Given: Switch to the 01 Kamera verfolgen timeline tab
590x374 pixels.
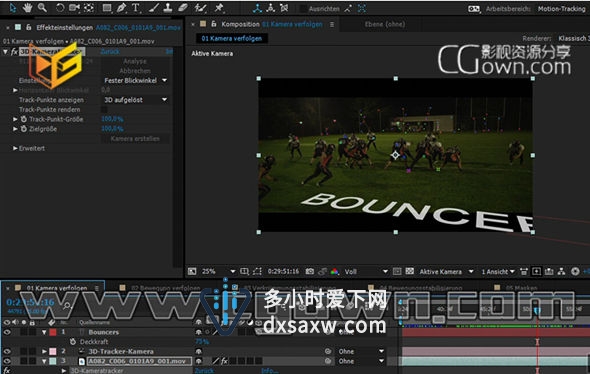Looking at the screenshot, I should pos(56,288).
